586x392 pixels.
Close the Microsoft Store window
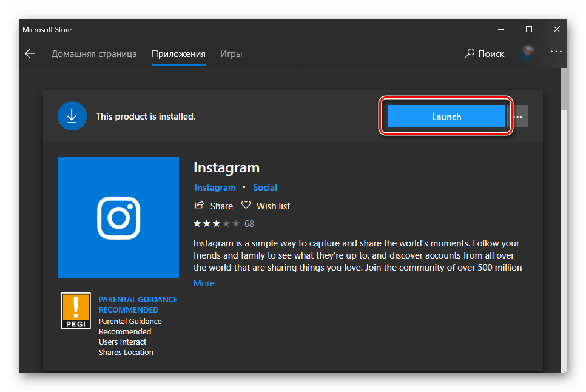556,29
